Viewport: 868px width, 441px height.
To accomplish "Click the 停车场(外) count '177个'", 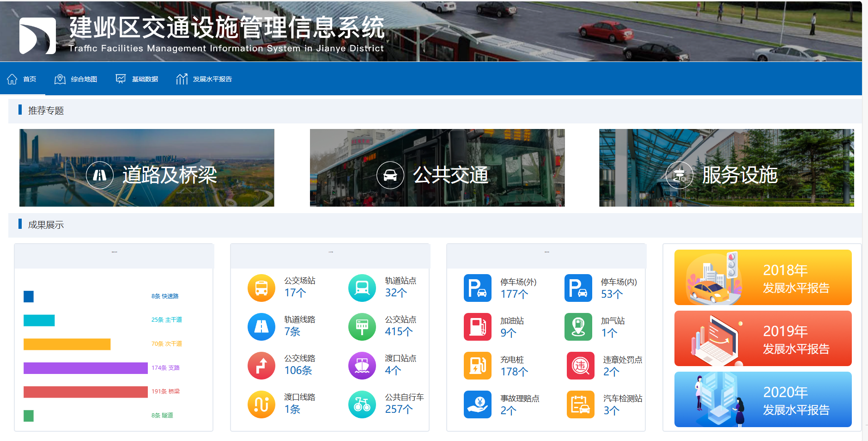I will [515, 294].
